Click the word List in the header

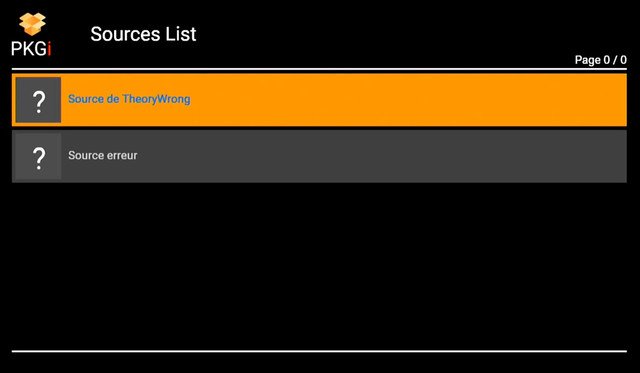tap(180, 34)
